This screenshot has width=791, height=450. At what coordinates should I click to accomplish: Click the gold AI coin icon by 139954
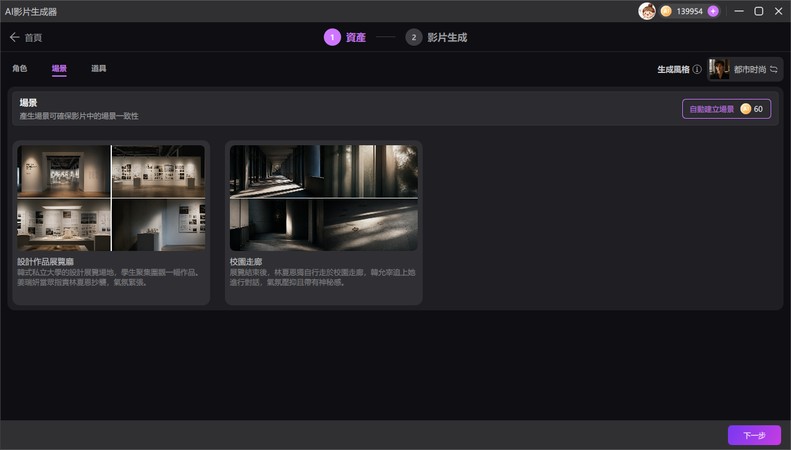click(x=666, y=11)
